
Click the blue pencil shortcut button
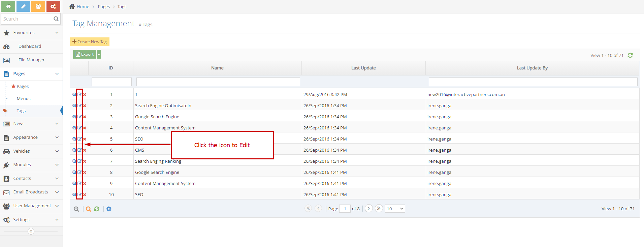tap(23, 6)
